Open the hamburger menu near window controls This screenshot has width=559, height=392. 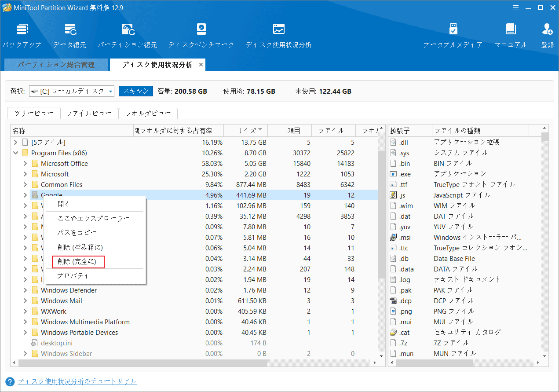[515, 7]
